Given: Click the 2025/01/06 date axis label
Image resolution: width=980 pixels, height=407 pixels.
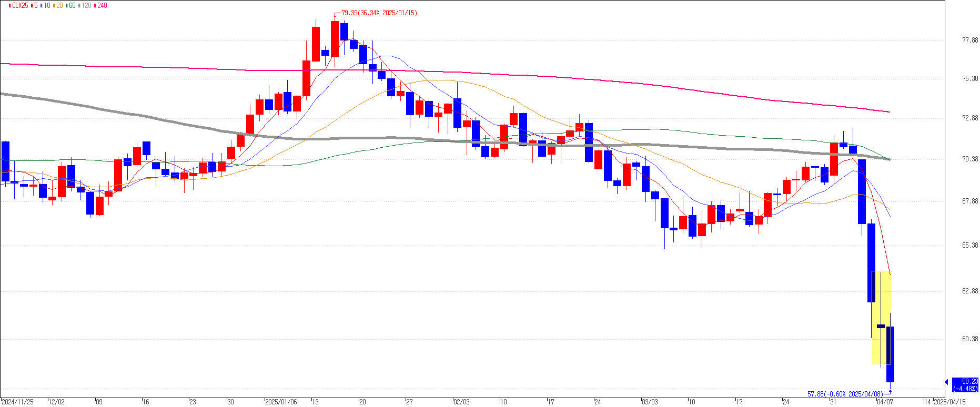Looking at the screenshot, I should 280,402.
